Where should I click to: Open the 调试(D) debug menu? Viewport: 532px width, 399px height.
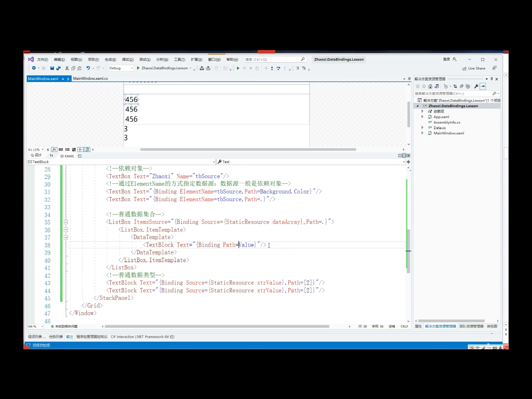click(128, 60)
